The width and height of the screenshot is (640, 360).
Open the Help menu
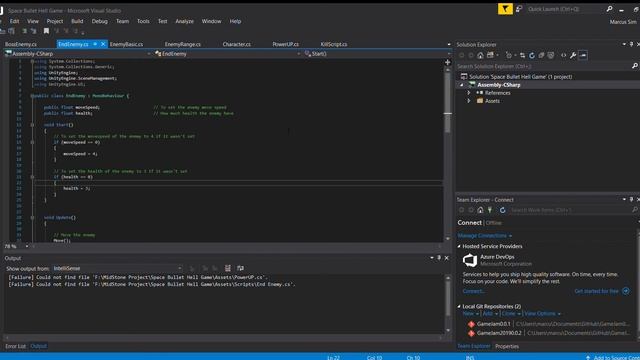pyautogui.click(x=235, y=21)
